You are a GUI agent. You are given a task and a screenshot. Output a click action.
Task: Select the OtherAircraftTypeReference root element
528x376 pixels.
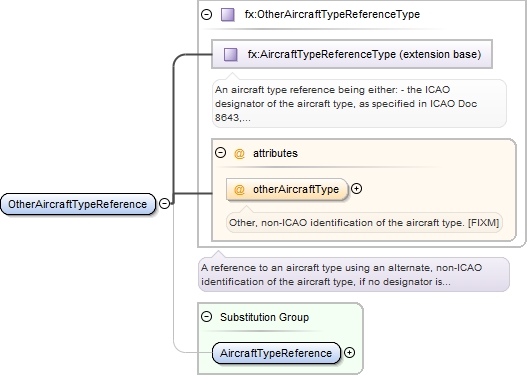pyautogui.click(x=78, y=204)
